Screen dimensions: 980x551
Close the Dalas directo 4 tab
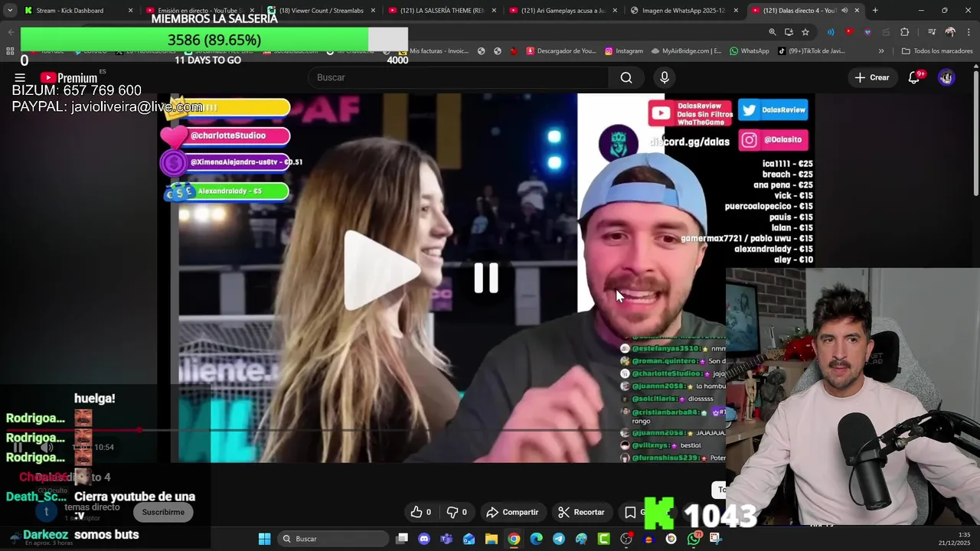[x=857, y=11]
